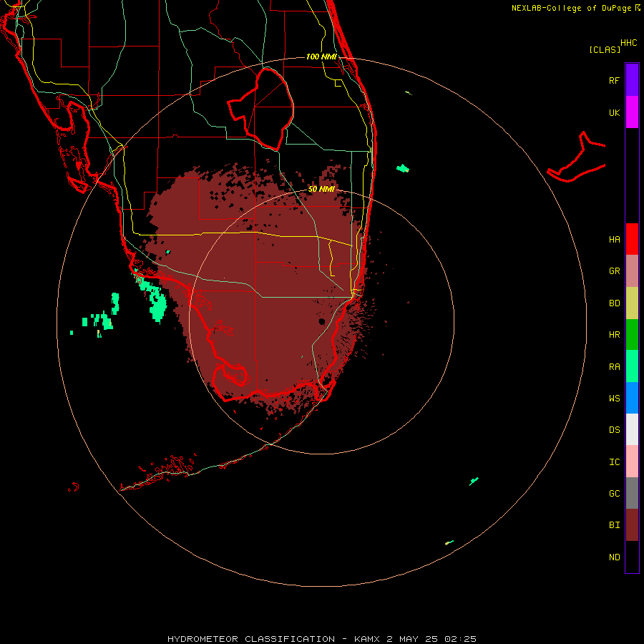Screen dimensions: 644x644
Task: Click the ND black legend swatch
Action: (x=632, y=557)
